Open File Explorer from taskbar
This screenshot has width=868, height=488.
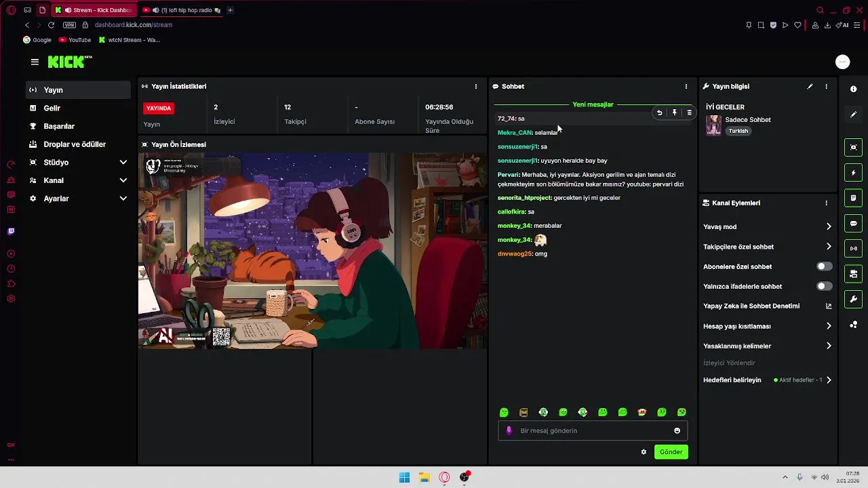click(x=424, y=477)
